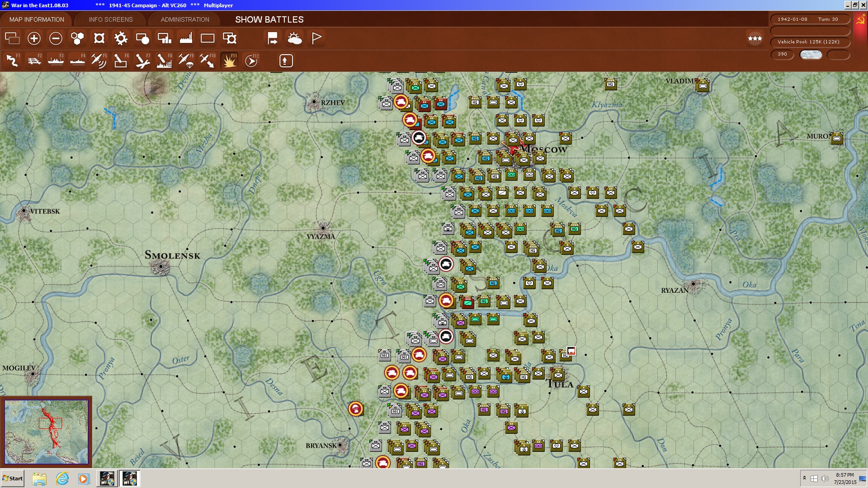Select the red train unit counter near Tula

(x=571, y=351)
